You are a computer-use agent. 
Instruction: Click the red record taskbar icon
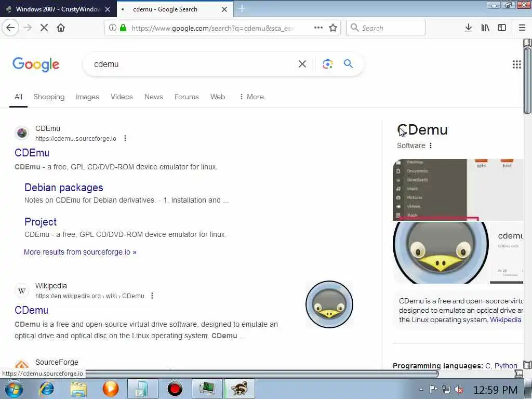175,389
